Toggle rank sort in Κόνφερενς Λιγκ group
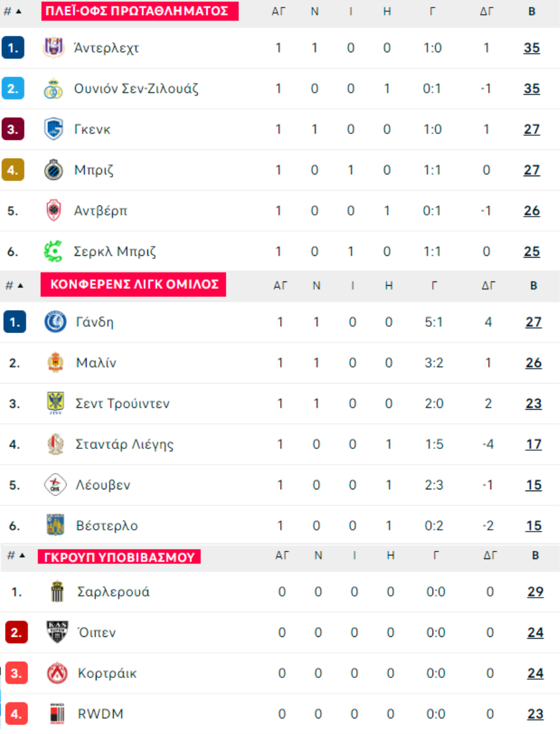The width and height of the screenshot is (560, 734). pyautogui.click(x=14, y=285)
